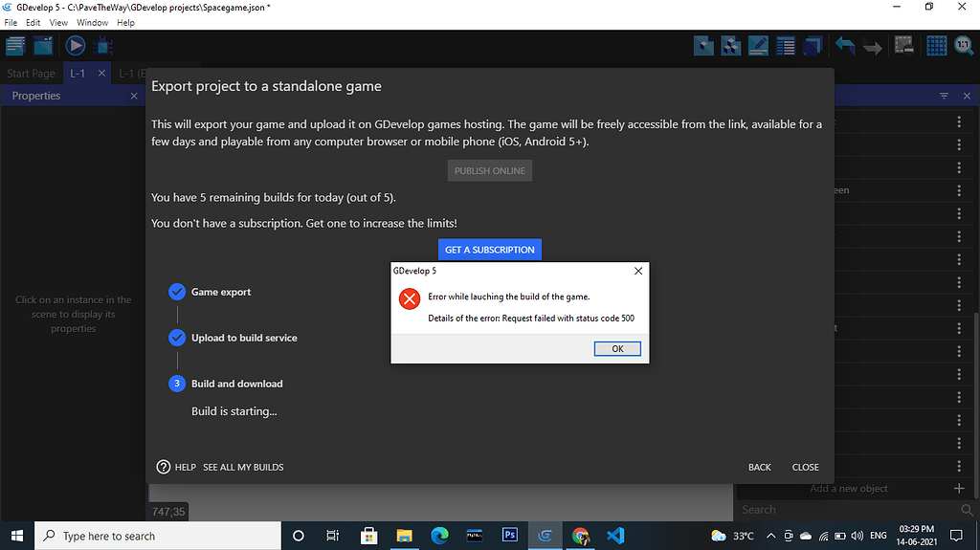Open File Explorer from taskbar
The image size is (980, 550).
pyautogui.click(x=405, y=536)
